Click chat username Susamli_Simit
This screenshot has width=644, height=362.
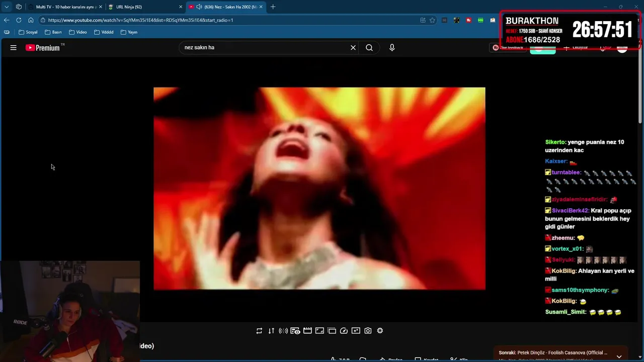(566, 312)
